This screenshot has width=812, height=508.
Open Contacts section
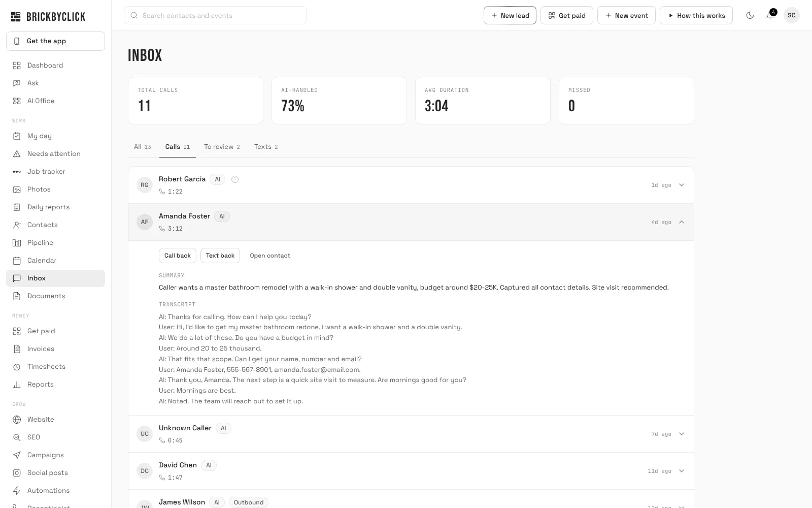pos(55,225)
